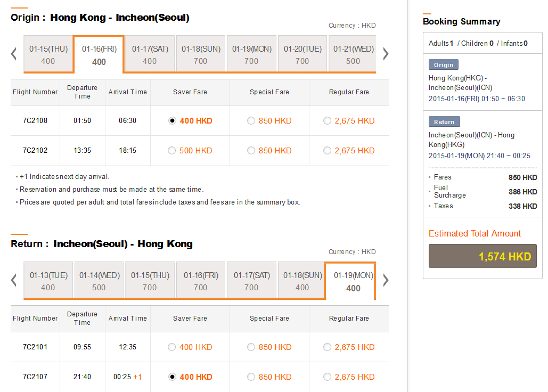Viewport: 548px width, 392px height.
Task: Click previous dates arrow in Origin section
Action: click(x=14, y=54)
